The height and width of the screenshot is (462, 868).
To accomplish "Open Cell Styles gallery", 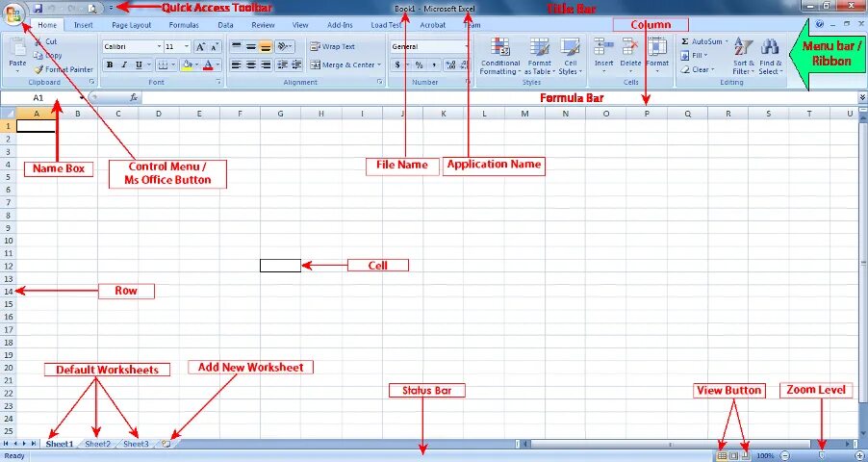I will point(571,56).
